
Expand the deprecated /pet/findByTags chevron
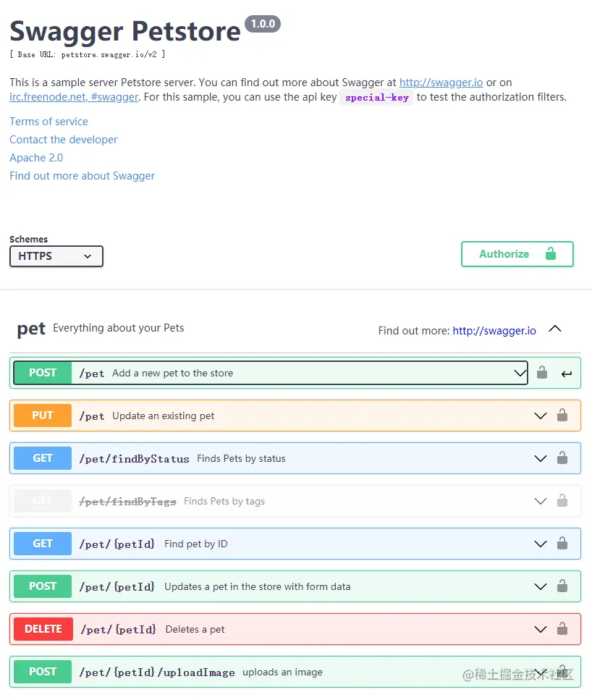pos(540,502)
